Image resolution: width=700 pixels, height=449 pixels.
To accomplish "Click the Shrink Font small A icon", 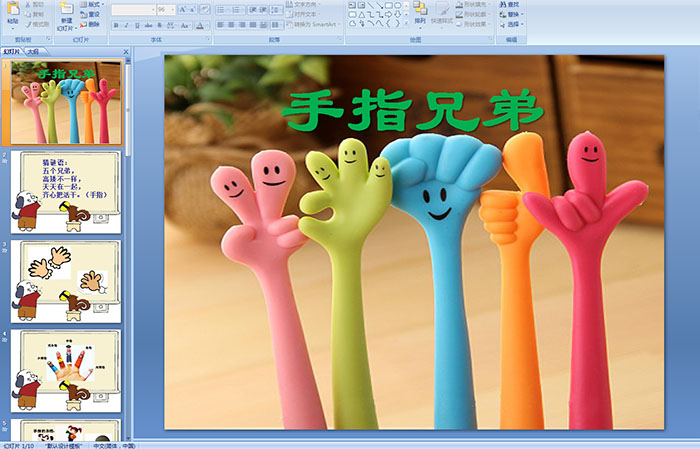I will (193, 9).
